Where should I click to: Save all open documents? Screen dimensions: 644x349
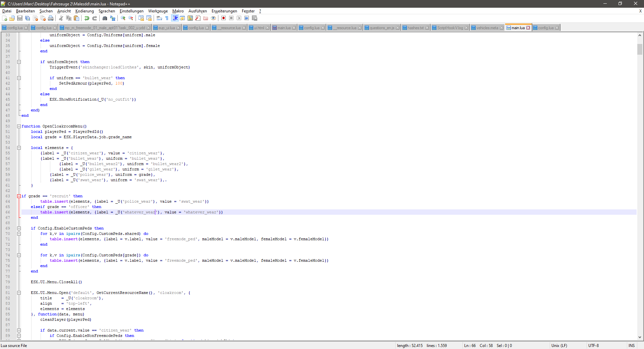(x=27, y=18)
